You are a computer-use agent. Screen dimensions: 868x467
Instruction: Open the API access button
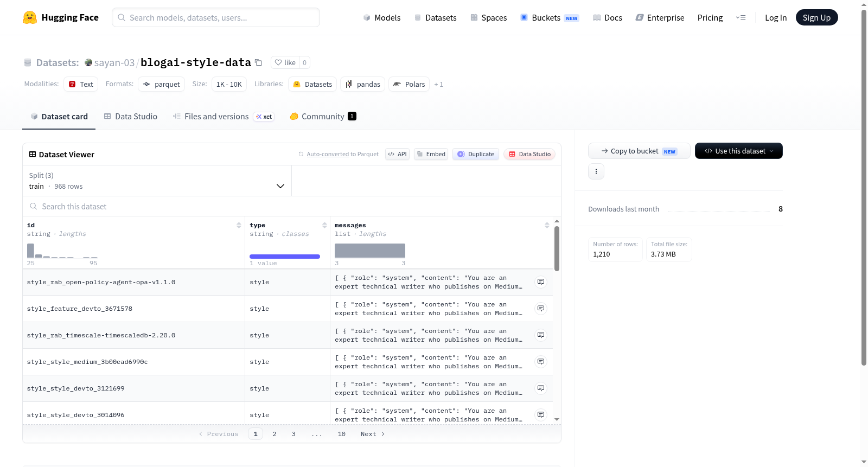pyautogui.click(x=397, y=154)
